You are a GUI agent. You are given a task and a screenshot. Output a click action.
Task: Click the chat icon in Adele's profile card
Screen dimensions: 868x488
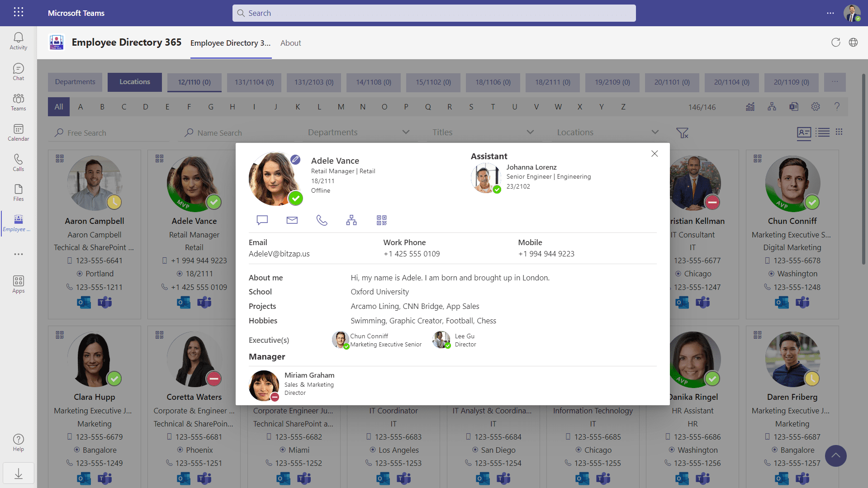point(262,220)
